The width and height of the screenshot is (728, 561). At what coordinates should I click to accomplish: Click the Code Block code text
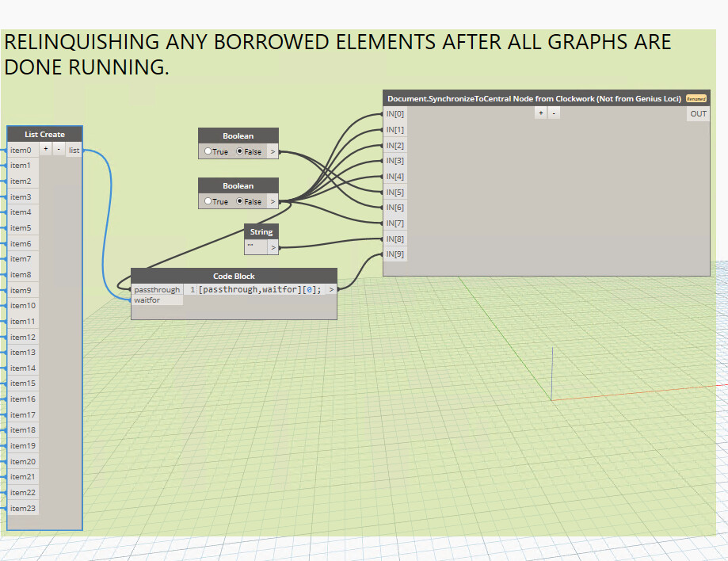coord(260,289)
